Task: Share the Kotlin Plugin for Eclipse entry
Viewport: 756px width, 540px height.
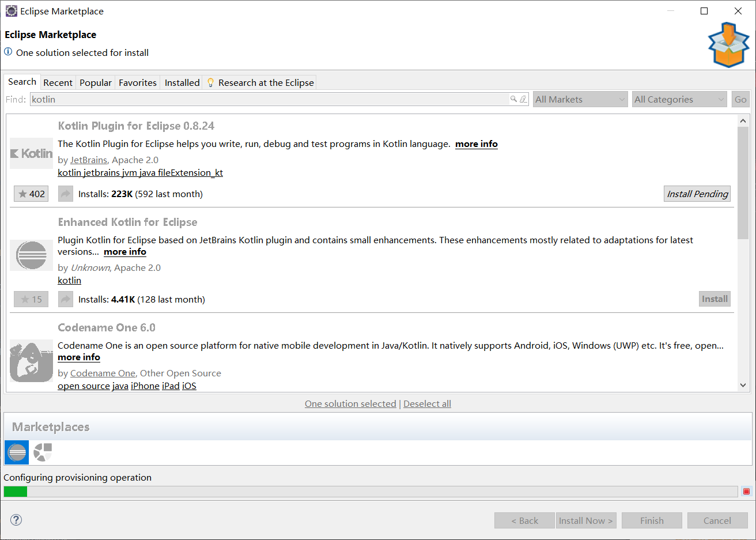Action: [x=66, y=194]
